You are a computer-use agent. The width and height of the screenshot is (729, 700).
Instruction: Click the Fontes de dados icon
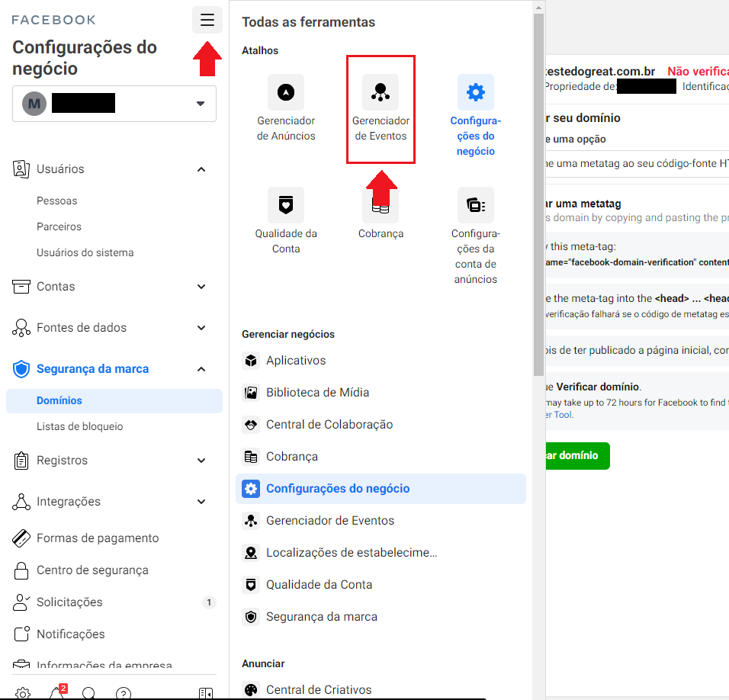[21, 328]
